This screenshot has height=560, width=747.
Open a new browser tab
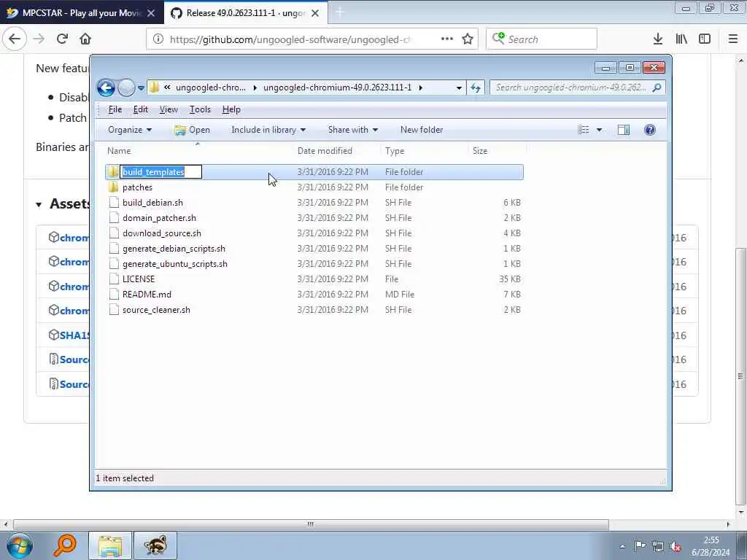340,13
